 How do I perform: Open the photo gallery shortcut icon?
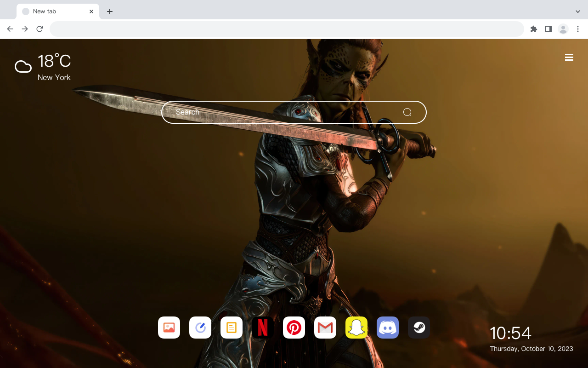tap(169, 328)
